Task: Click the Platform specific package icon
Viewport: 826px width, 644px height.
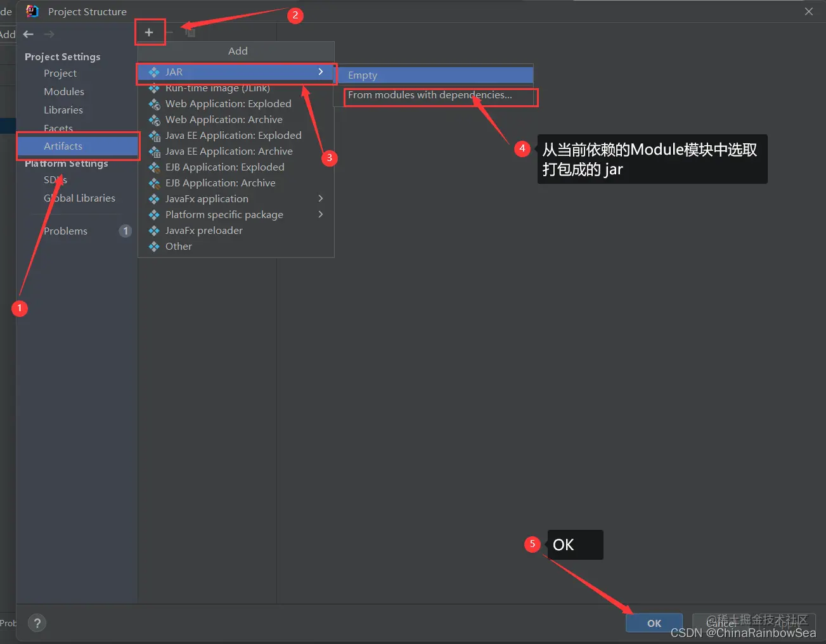Action: 154,215
